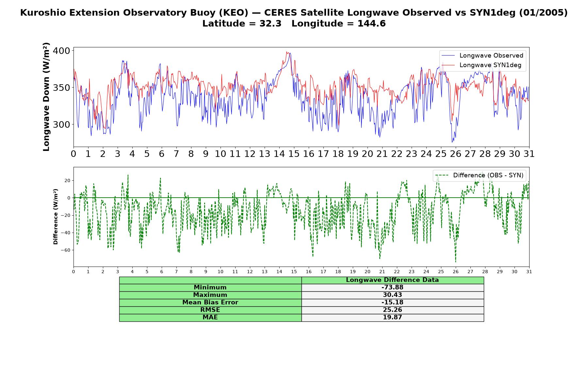Click the blue legend line for Observed
The height and width of the screenshot is (392, 588).
point(448,56)
